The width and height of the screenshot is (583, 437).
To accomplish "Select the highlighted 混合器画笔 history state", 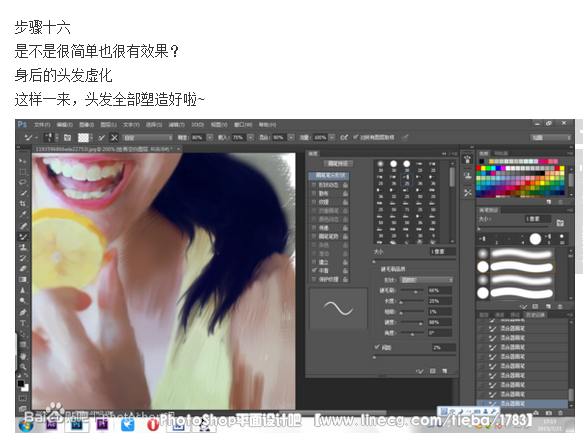I will 522,403.
